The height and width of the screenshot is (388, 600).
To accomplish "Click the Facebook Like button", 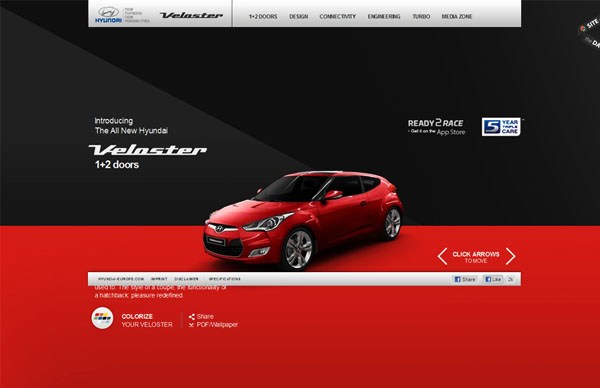I will [493, 279].
